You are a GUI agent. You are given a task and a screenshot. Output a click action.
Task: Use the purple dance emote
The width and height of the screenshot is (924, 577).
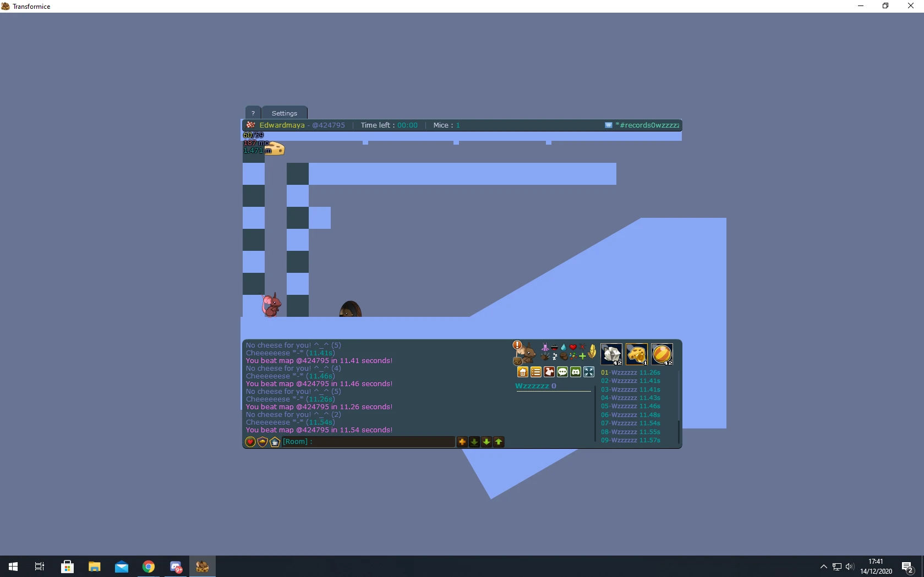(545, 347)
